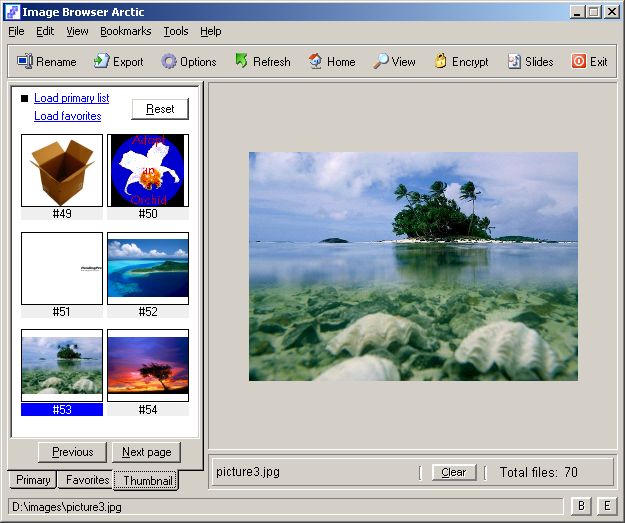Click the #51 label
625x523 pixels.
tap(62, 312)
